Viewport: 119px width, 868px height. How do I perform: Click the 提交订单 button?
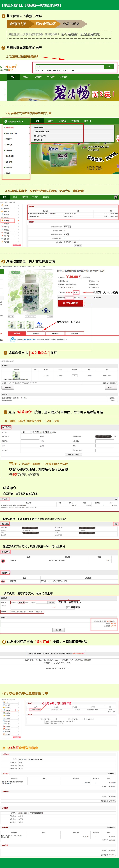coord(58,630)
